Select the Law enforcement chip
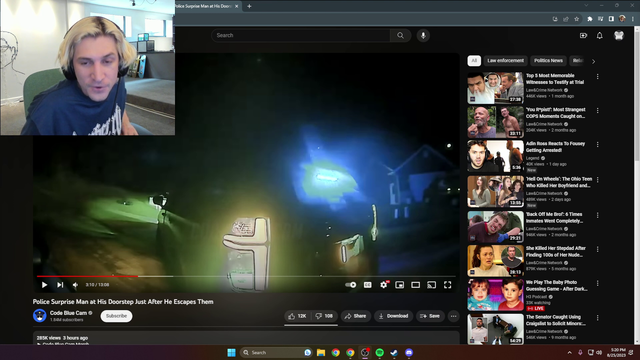640x360 pixels. click(505, 61)
